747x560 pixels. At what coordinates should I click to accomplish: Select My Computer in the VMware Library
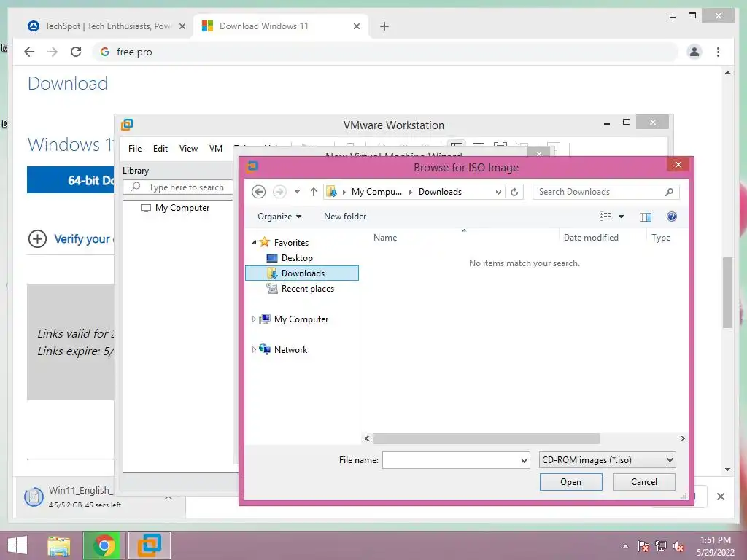point(182,208)
